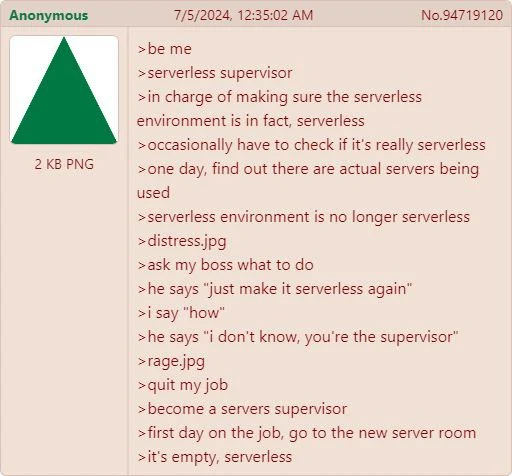Click the Anonymous poster name

(49, 15)
